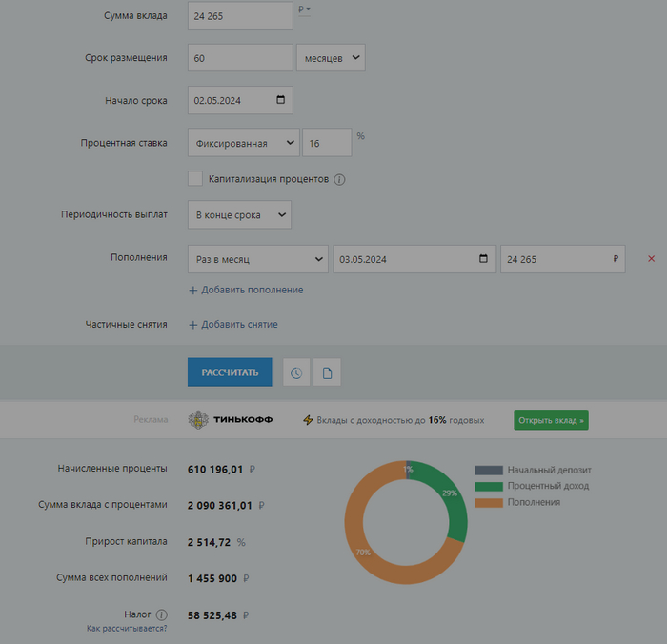Open Раз в месяц replenishment frequency dropdown

[x=258, y=259]
